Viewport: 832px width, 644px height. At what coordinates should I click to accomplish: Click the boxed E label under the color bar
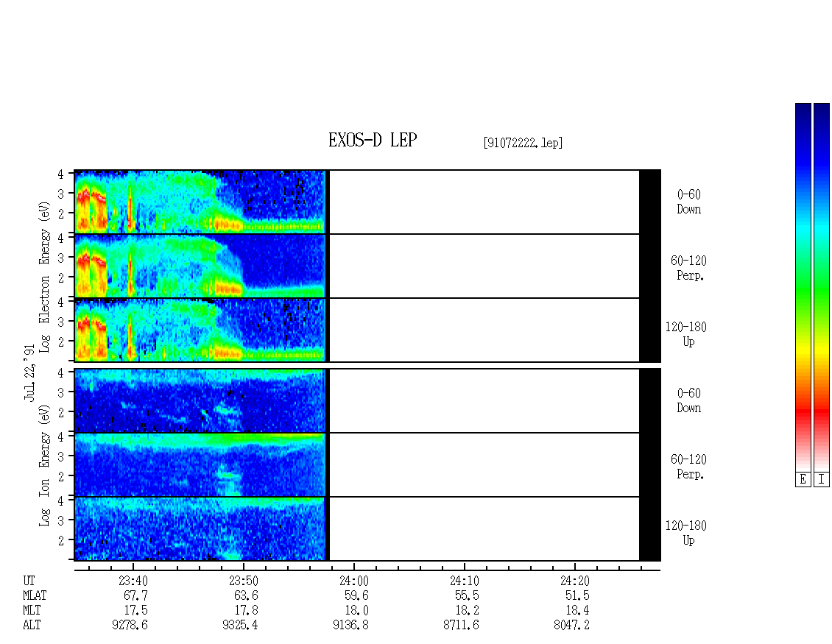click(803, 480)
